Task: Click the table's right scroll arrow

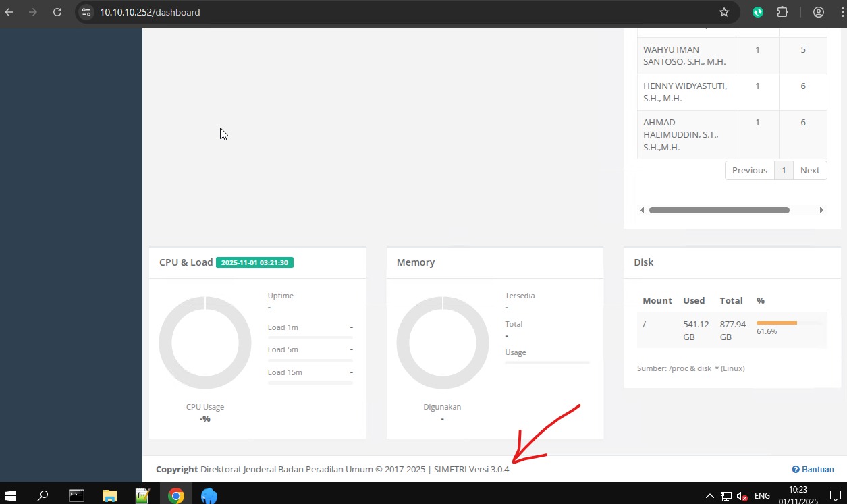Action: click(821, 211)
